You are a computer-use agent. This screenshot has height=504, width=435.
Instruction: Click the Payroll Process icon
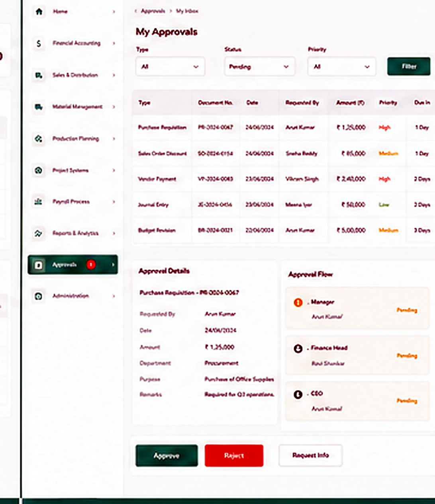(x=39, y=202)
